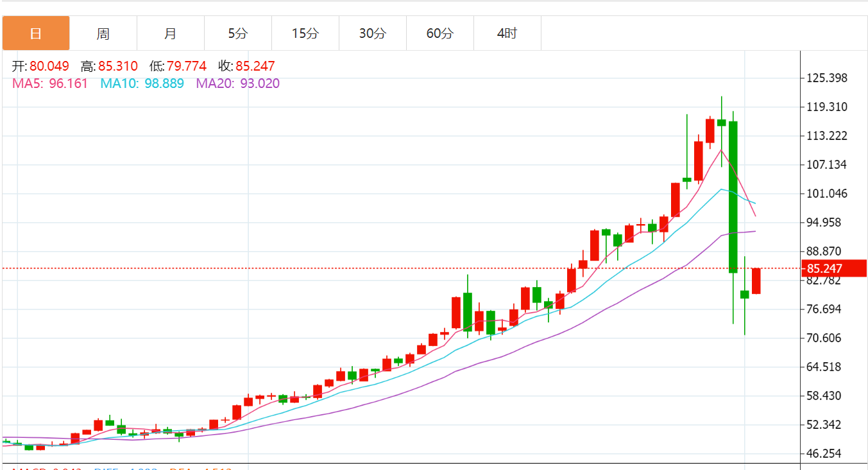
Task: Switch to the 4时 timeframe tab
Action: (507, 33)
